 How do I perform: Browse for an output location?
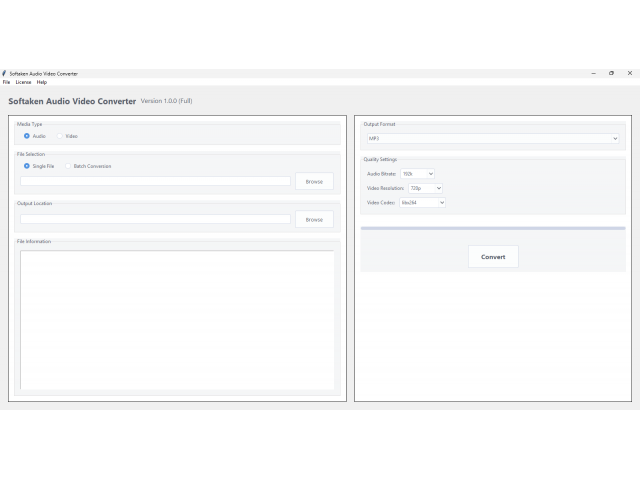pos(314,220)
